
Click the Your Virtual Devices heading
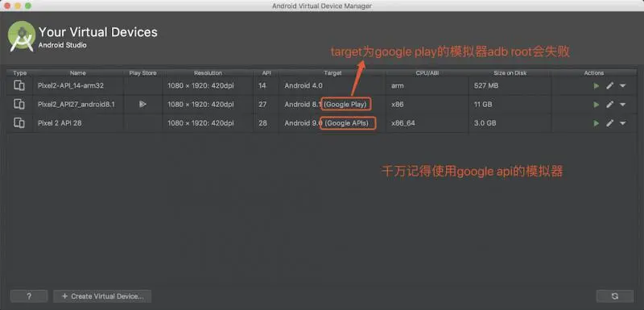tap(97, 32)
